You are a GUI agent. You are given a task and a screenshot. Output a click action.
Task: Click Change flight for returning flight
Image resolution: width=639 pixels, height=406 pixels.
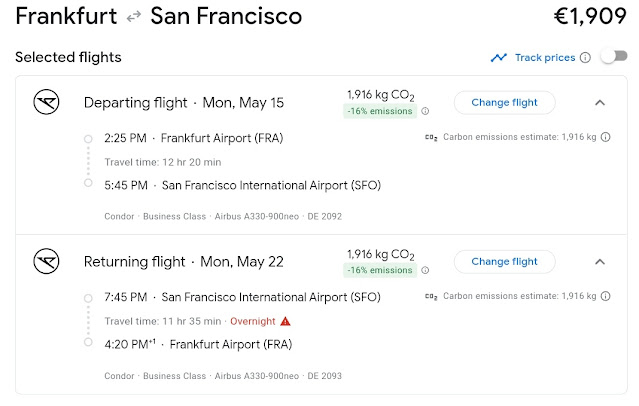[504, 262]
